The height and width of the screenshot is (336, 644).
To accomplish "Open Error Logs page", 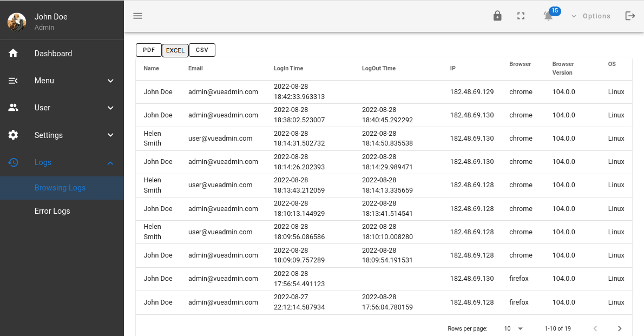I will click(x=52, y=211).
